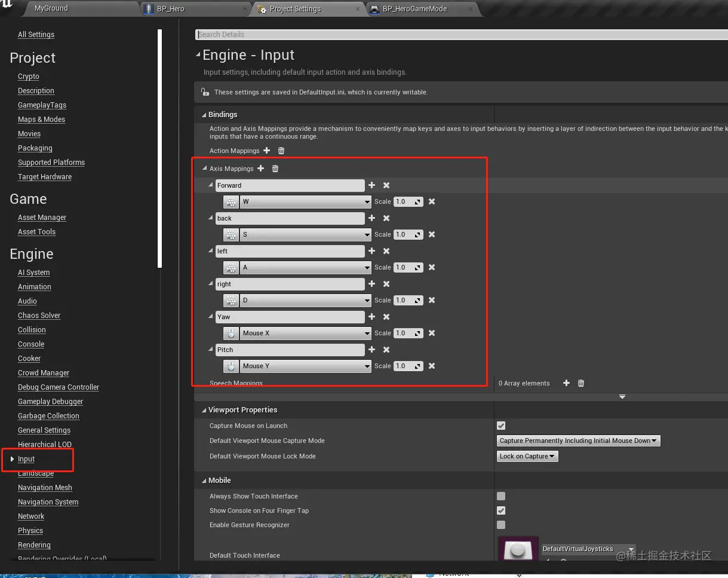The width and height of the screenshot is (728, 578).
Task: Add a Speech Mappings array element
Action: coord(567,383)
